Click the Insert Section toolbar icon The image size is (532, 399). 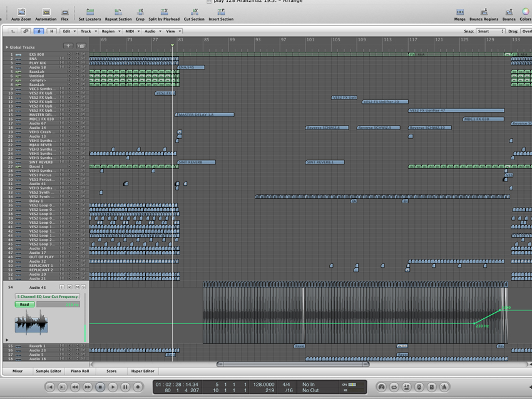point(221,12)
